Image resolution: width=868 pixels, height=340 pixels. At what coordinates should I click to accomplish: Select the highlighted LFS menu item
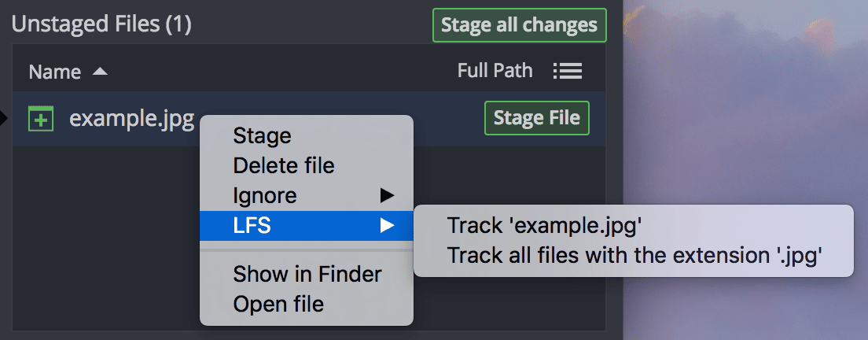[252, 226]
